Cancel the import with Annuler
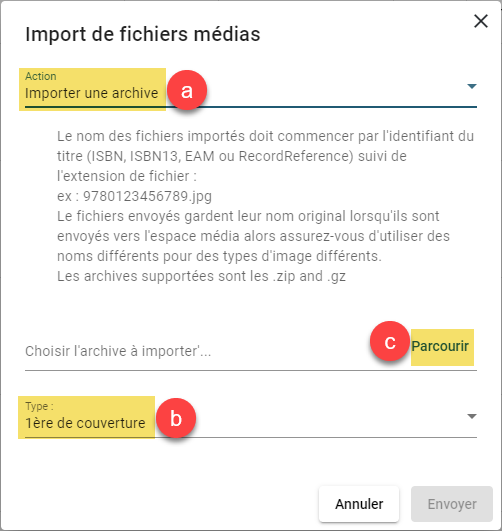This screenshot has width=502, height=531. click(359, 504)
